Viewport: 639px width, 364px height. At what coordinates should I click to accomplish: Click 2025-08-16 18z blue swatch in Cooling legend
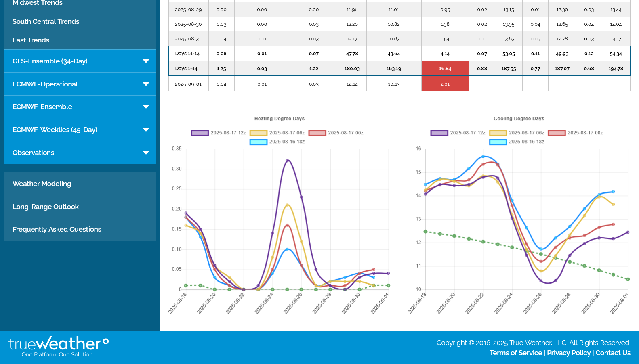coord(498,142)
